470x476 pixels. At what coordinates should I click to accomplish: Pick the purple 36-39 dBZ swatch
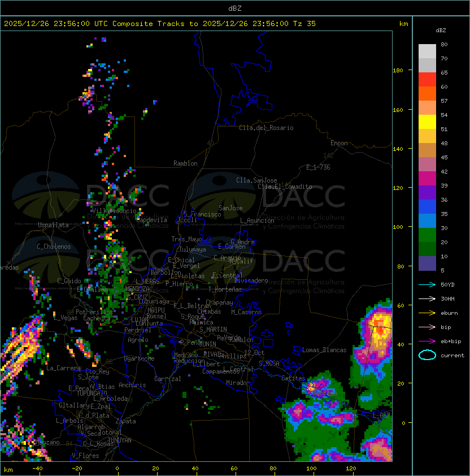point(427,192)
